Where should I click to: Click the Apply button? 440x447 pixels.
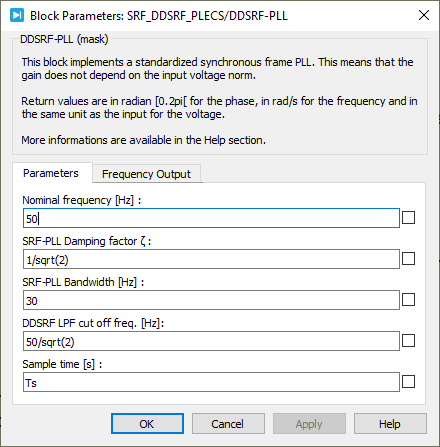click(x=309, y=424)
